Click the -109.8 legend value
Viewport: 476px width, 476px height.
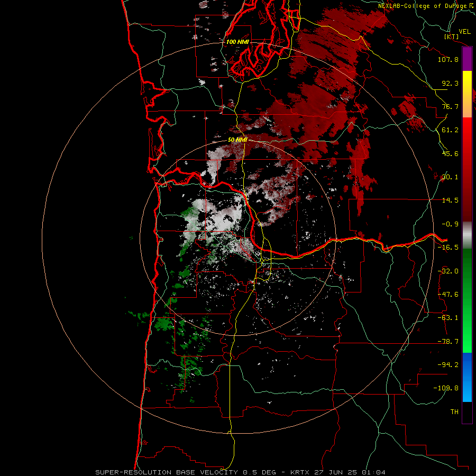(x=446, y=388)
